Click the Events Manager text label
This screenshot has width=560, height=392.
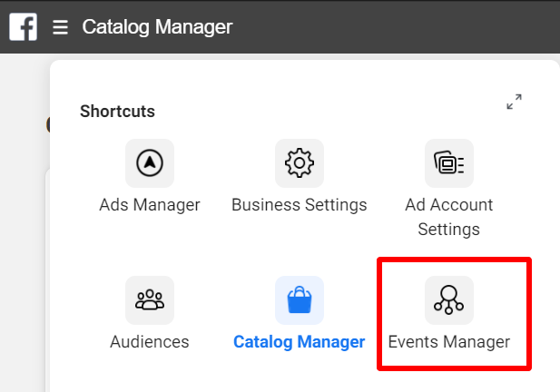pyautogui.click(x=449, y=342)
